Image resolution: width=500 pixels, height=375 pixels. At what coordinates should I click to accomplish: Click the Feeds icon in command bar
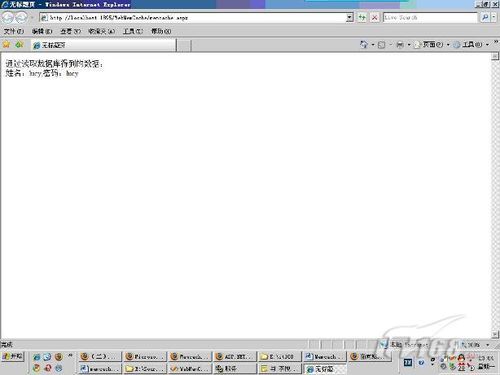coord(382,45)
